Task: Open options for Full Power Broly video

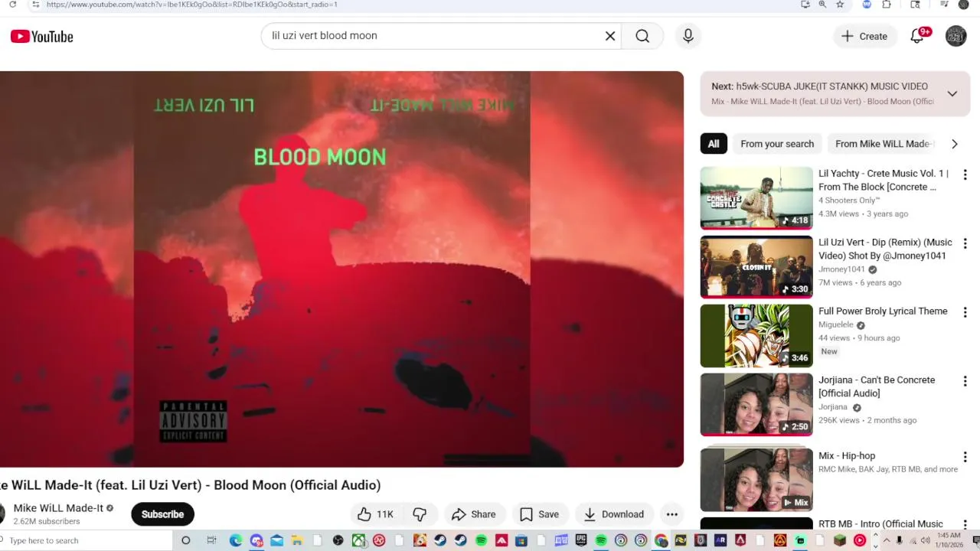Action: point(965,312)
